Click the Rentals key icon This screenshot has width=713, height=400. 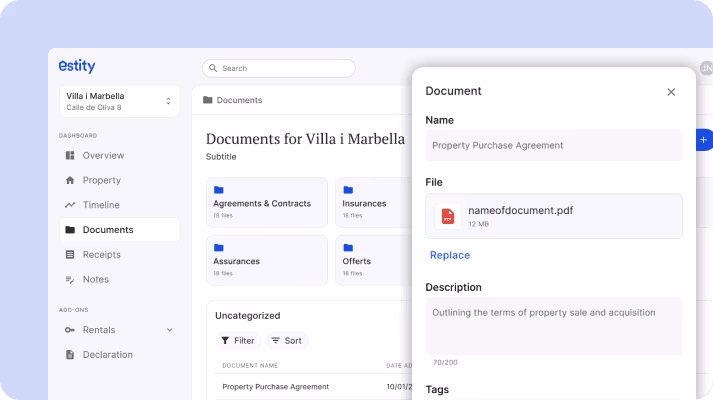coord(70,330)
